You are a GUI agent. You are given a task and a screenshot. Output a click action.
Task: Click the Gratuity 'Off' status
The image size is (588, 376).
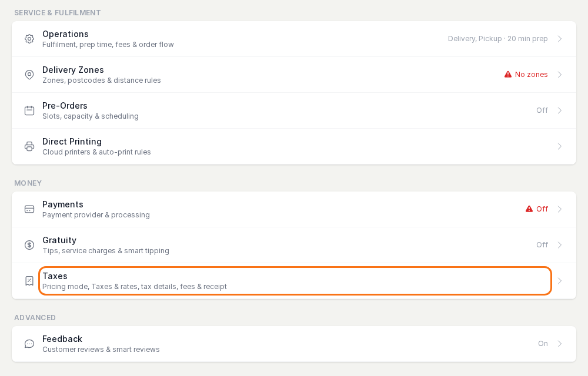tap(542, 245)
